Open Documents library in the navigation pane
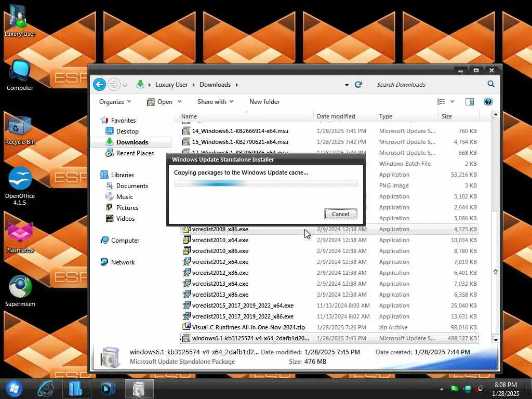This screenshot has height=399, width=532. tap(132, 186)
